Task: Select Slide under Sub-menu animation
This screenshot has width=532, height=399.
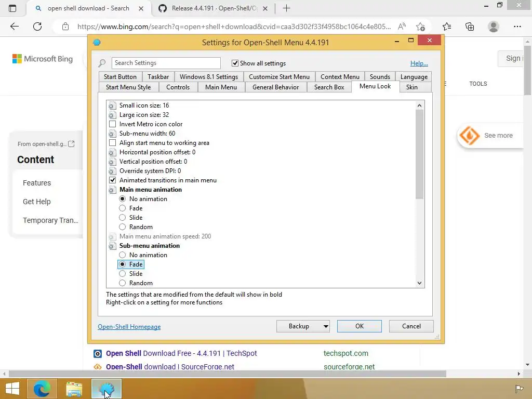Action: (122, 274)
